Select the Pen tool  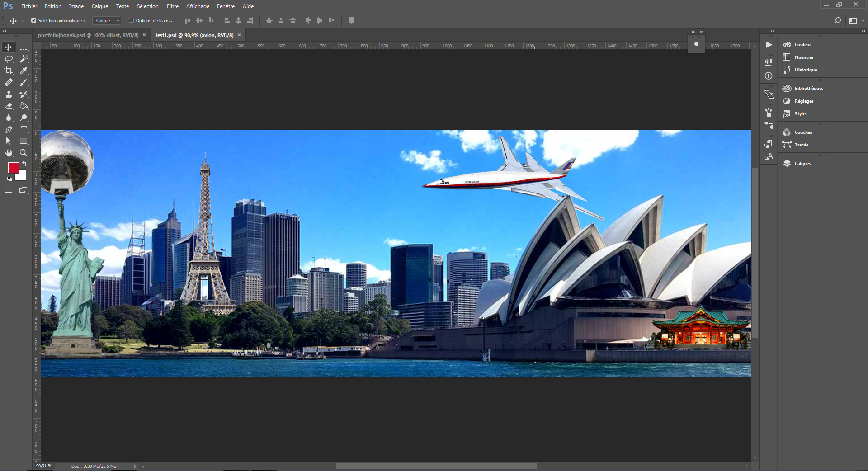click(9, 129)
